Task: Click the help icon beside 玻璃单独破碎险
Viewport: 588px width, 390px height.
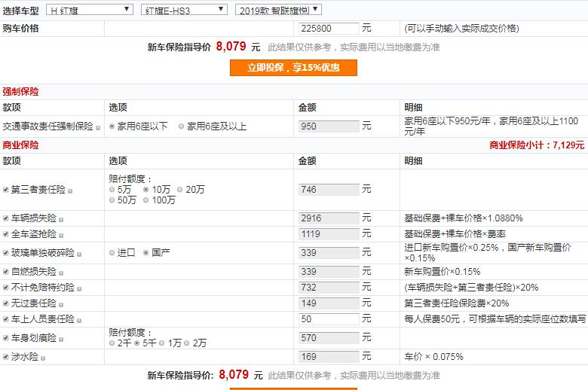Action: pyautogui.click(x=79, y=254)
